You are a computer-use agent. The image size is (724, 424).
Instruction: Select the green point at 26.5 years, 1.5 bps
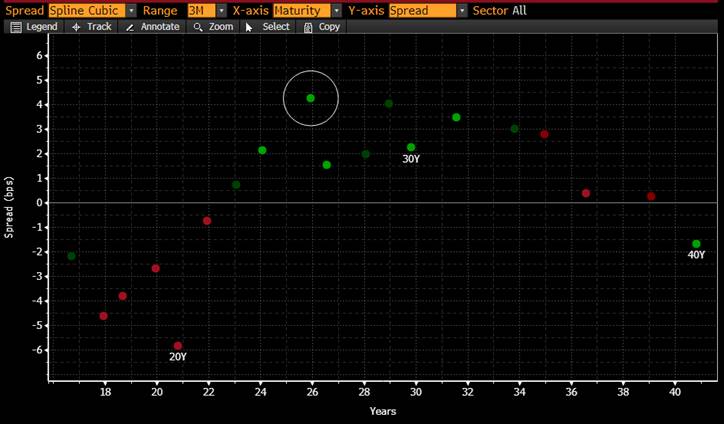pyautogui.click(x=326, y=165)
